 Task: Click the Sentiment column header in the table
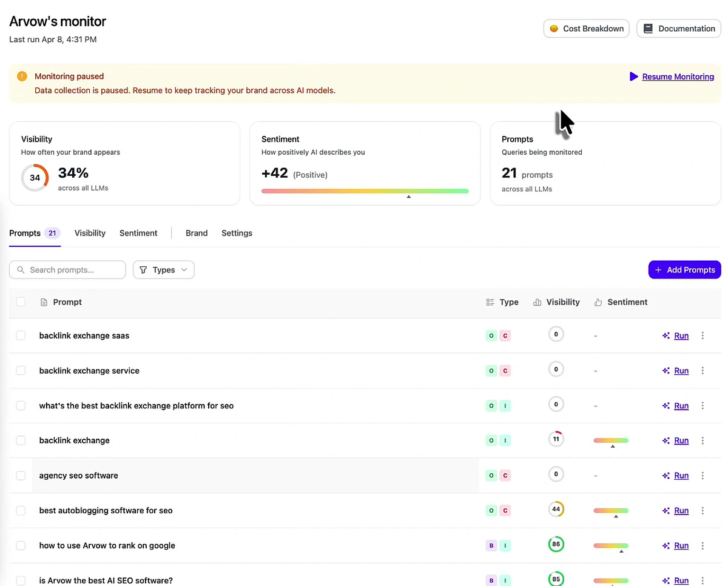621,302
